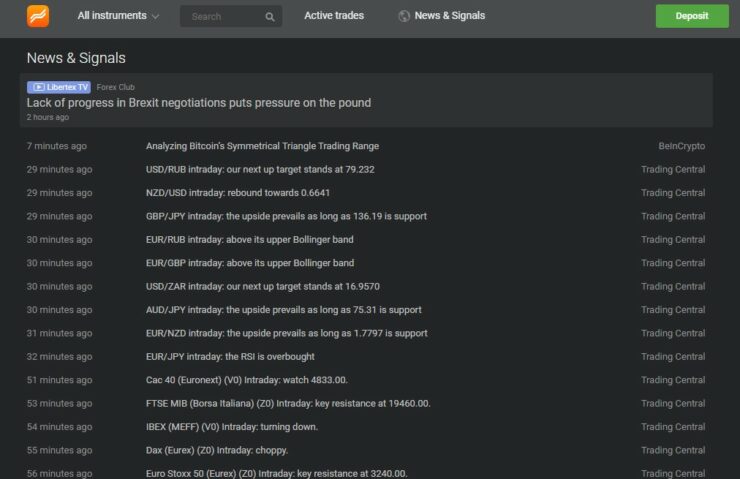Open EUR/JPY RSI overbought signal
740x479 pixels.
(230, 357)
